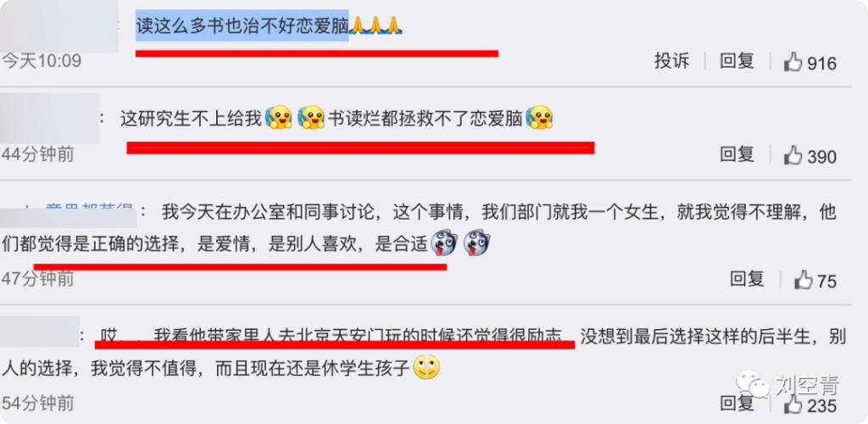This screenshot has width=868, height=424.
Task: Click 投诉 on the first comment
Action: click(671, 61)
